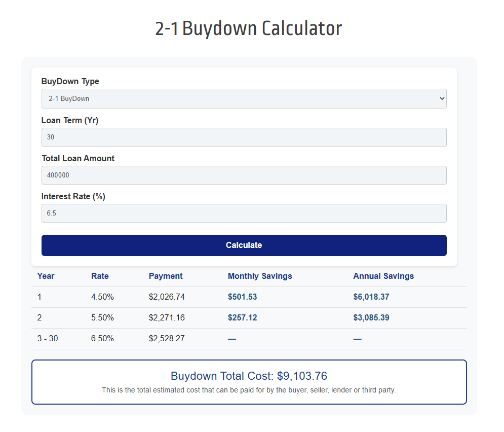Select the 5.50% rate cell
Viewport: 504px width, 432px height.
102,318
